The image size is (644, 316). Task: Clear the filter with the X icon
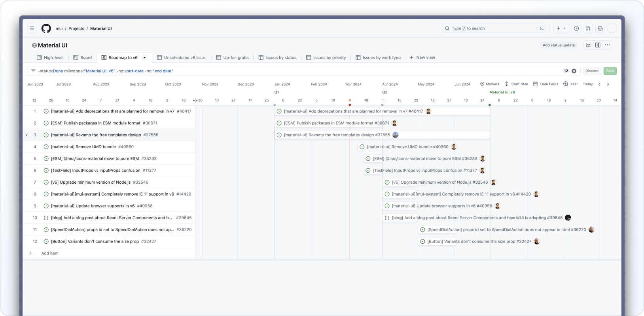574,71
